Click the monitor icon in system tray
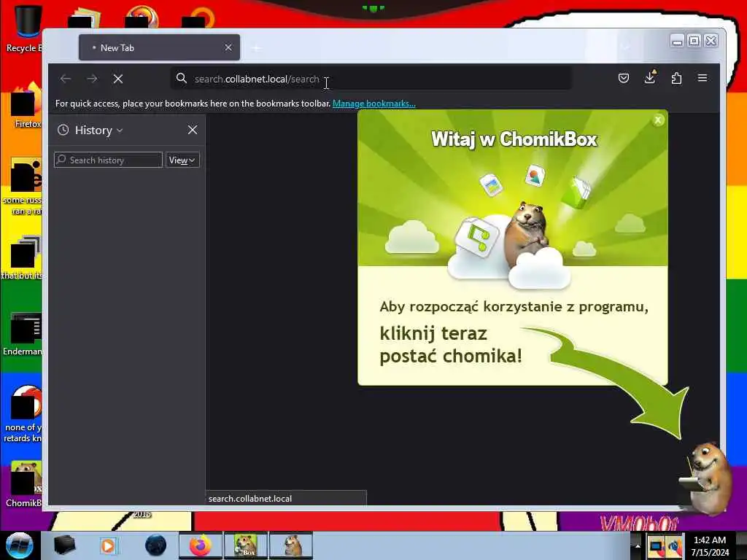The height and width of the screenshot is (560, 747). pos(656,547)
